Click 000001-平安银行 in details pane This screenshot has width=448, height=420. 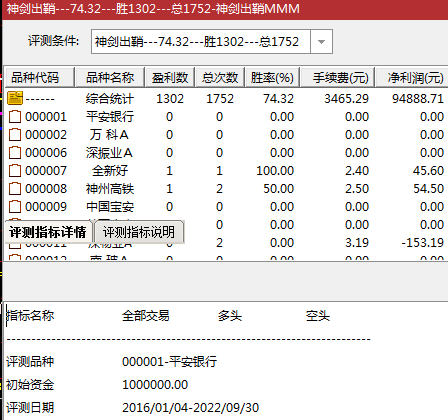170,362
